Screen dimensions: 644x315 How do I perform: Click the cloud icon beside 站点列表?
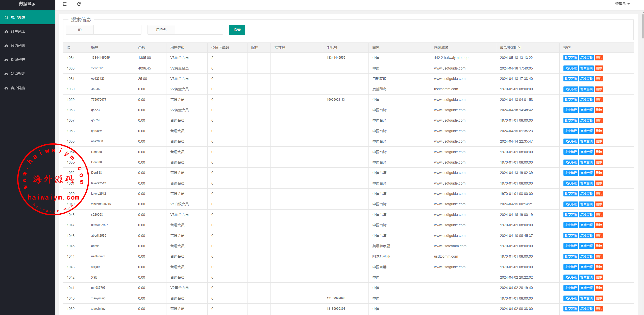coord(6,74)
